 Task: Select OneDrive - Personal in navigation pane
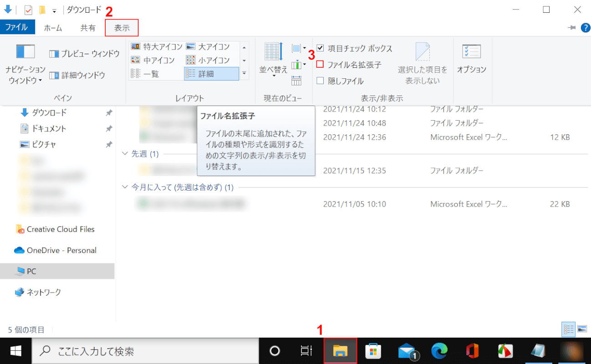point(56,250)
